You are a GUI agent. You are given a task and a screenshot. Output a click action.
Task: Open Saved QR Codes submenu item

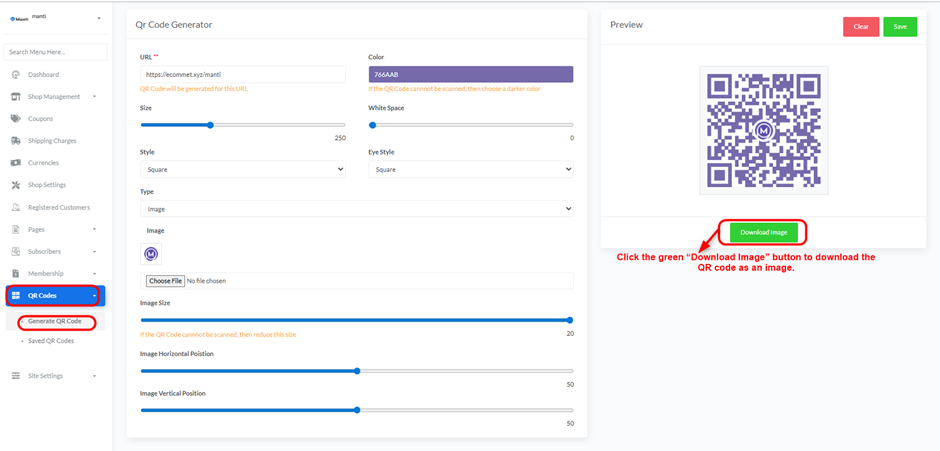51,341
